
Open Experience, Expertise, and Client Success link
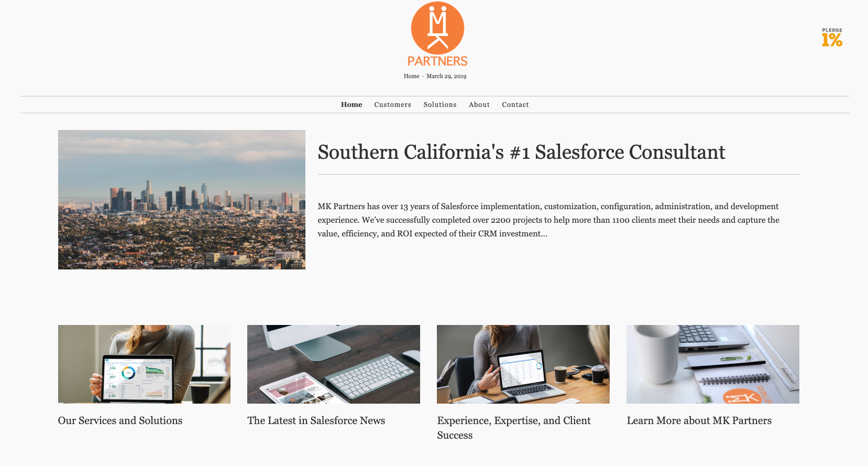pyautogui.click(x=514, y=428)
